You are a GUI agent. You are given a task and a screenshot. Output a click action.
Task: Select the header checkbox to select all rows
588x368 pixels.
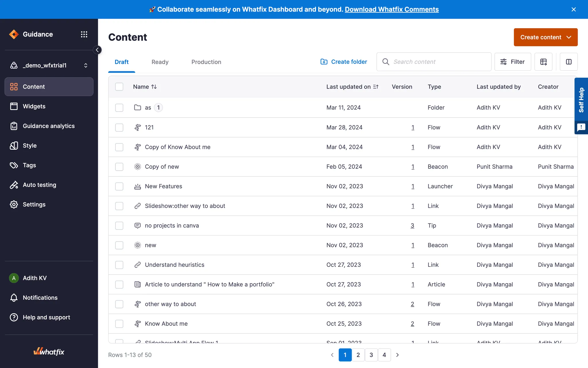click(x=119, y=87)
